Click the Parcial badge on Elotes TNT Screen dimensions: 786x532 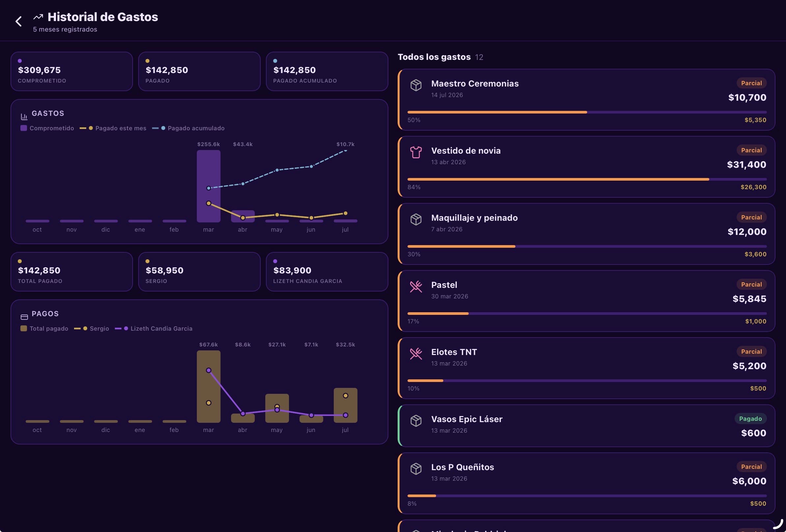click(751, 351)
